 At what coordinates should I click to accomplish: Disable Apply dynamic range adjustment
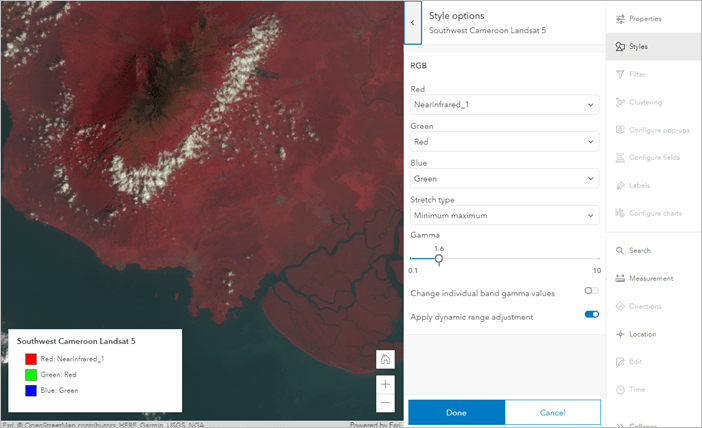tap(591, 314)
